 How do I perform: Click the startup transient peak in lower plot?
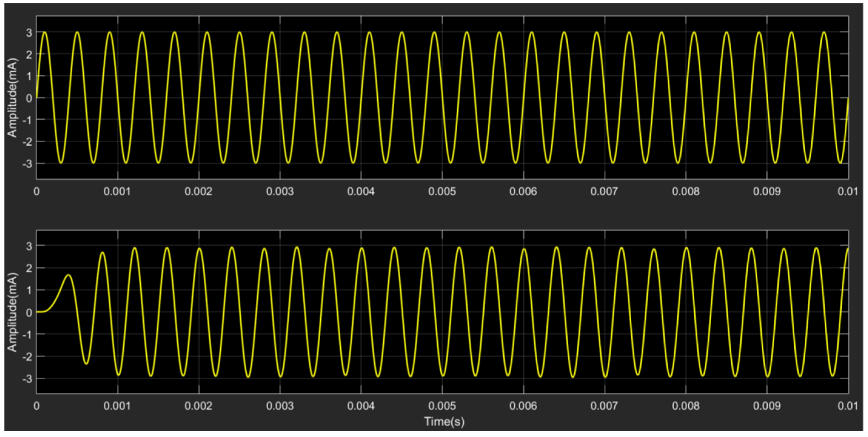click(x=68, y=275)
